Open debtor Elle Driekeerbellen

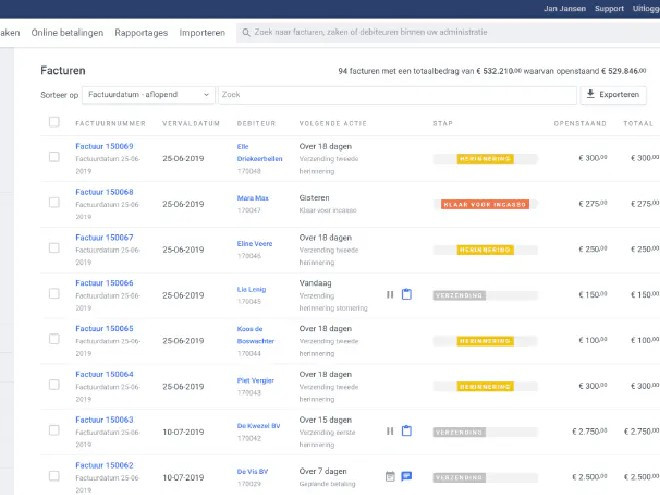pos(259,152)
